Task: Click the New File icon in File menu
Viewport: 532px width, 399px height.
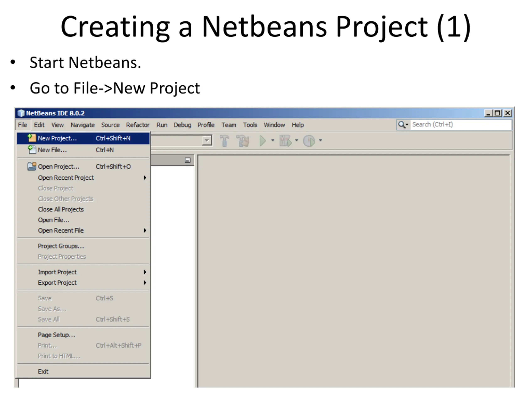Action: (32, 150)
